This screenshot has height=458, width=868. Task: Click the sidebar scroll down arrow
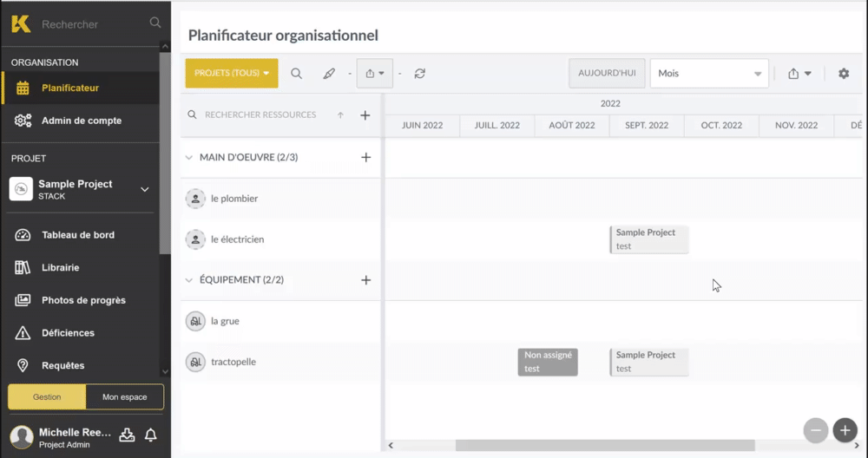(165, 372)
